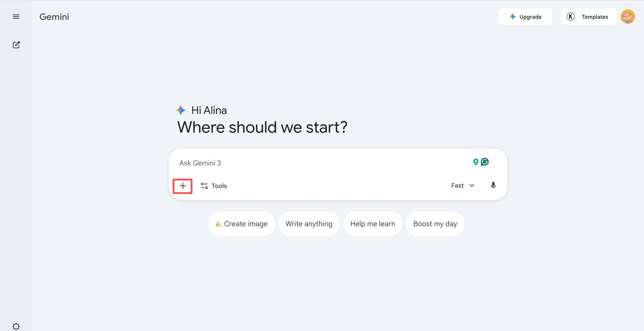Open the Tools options menu
This screenshot has height=331, width=644.
(x=214, y=186)
